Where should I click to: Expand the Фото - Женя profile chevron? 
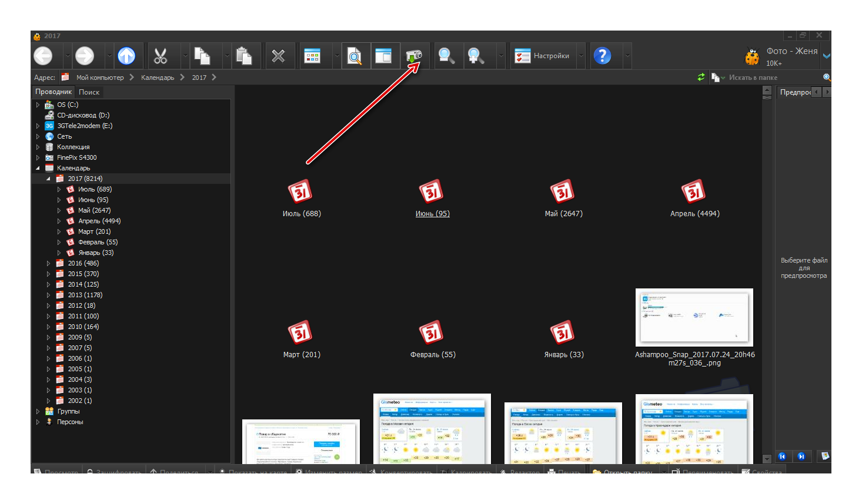pos(826,56)
